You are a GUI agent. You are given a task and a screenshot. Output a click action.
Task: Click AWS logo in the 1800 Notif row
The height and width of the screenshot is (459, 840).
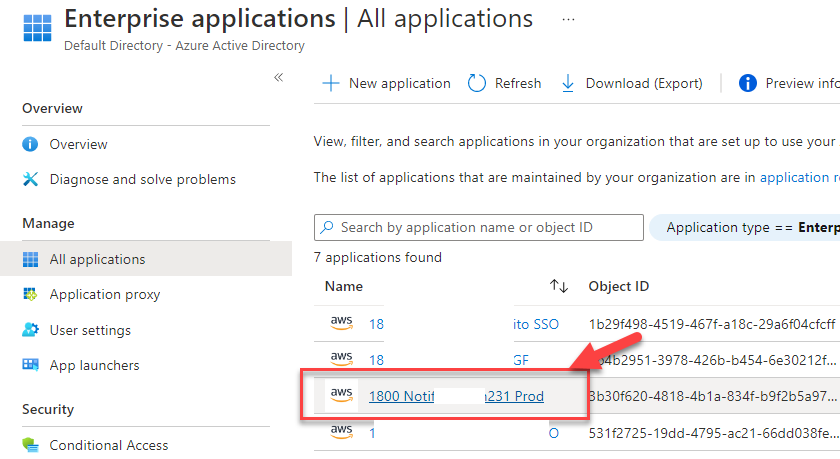pos(341,395)
